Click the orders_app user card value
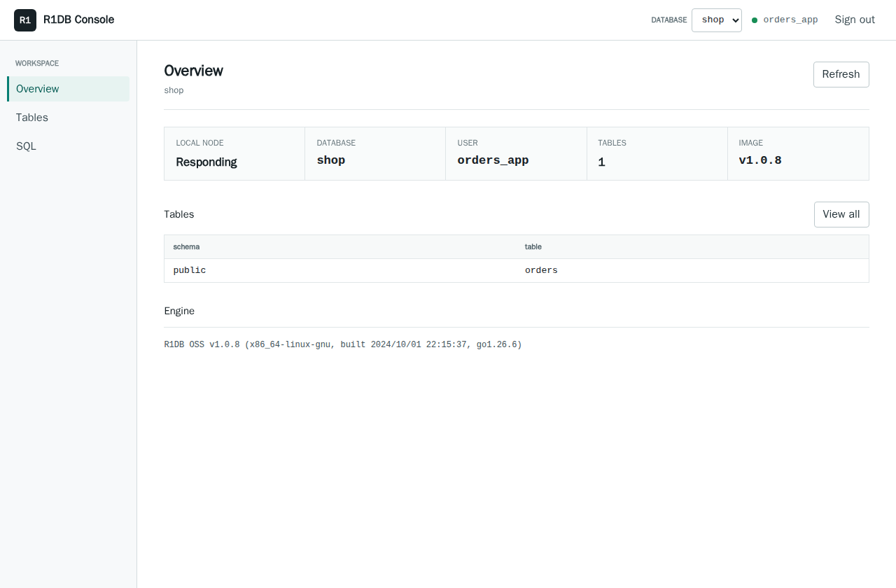Screen dimensions: 896x588 click(x=493, y=160)
